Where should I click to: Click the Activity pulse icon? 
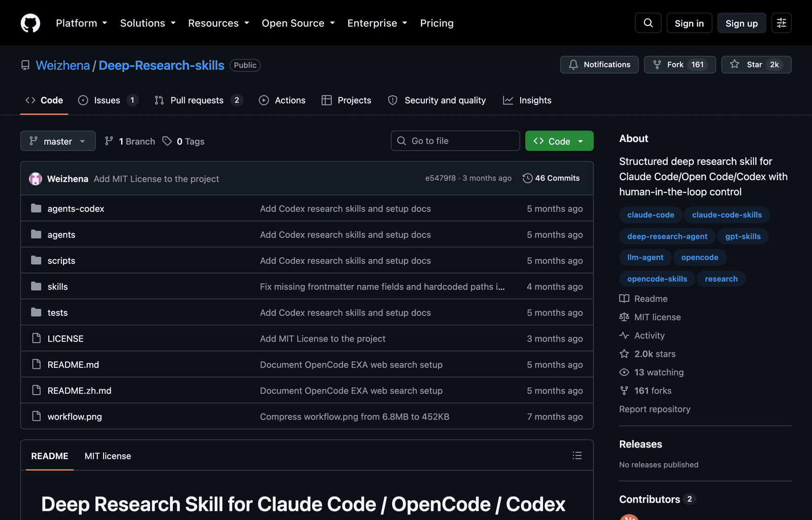point(624,335)
